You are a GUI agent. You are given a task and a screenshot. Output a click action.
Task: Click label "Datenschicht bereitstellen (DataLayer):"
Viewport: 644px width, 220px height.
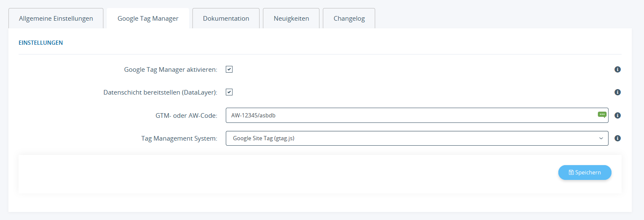pos(160,92)
